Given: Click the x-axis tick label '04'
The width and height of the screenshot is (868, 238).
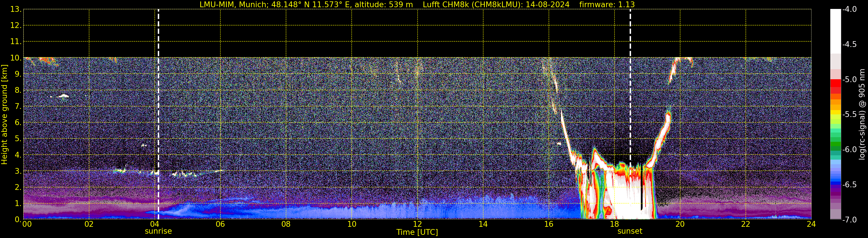Looking at the screenshot, I should click(x=155, y=224).
